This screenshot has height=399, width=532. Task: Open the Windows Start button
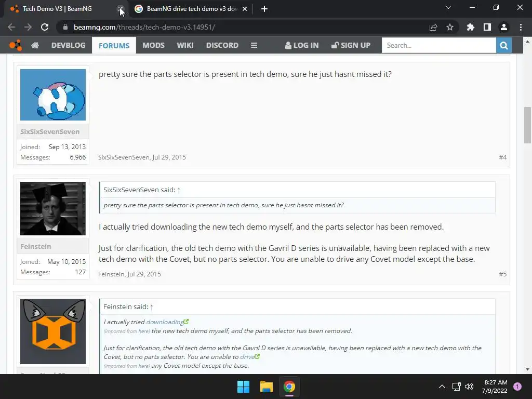point(243,387)
